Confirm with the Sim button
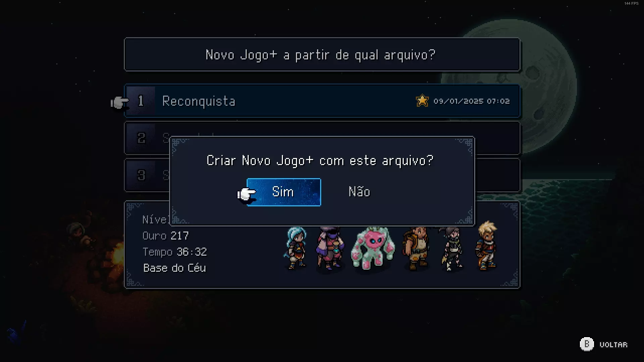The width and height of the screenshot is (644, 362). (x=284, y=192)
